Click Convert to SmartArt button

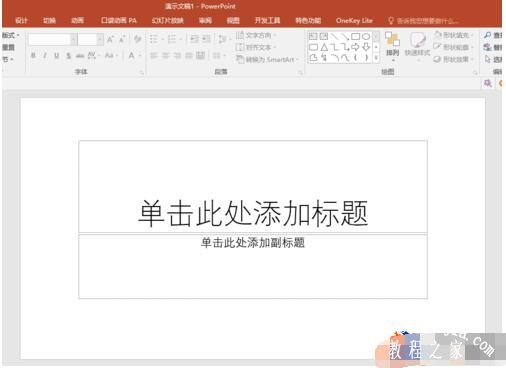point(267,60)
